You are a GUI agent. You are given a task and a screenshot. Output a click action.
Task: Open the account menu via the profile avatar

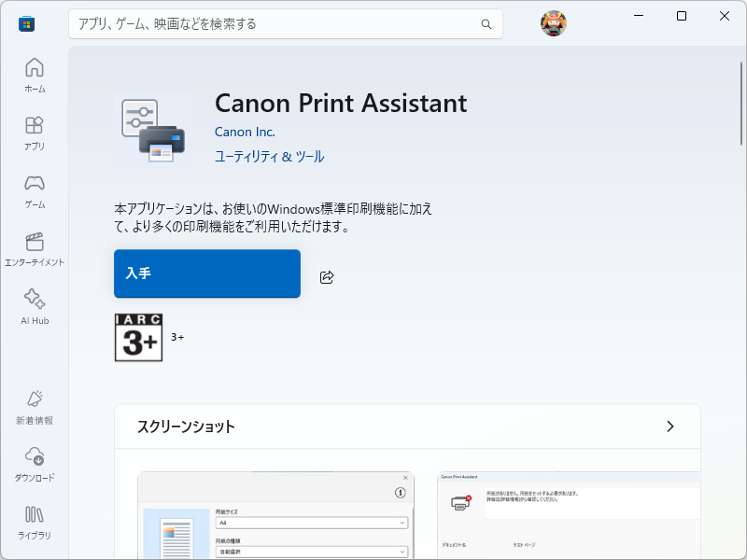tap(553, 23)
